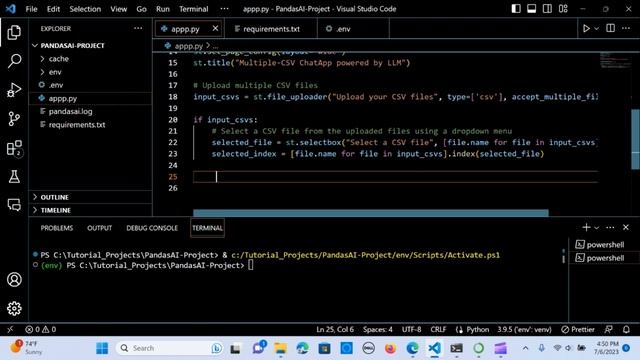The image size is (640, 360).
Task: Open the Explorer view in activity bar
Action: point(14,32)
